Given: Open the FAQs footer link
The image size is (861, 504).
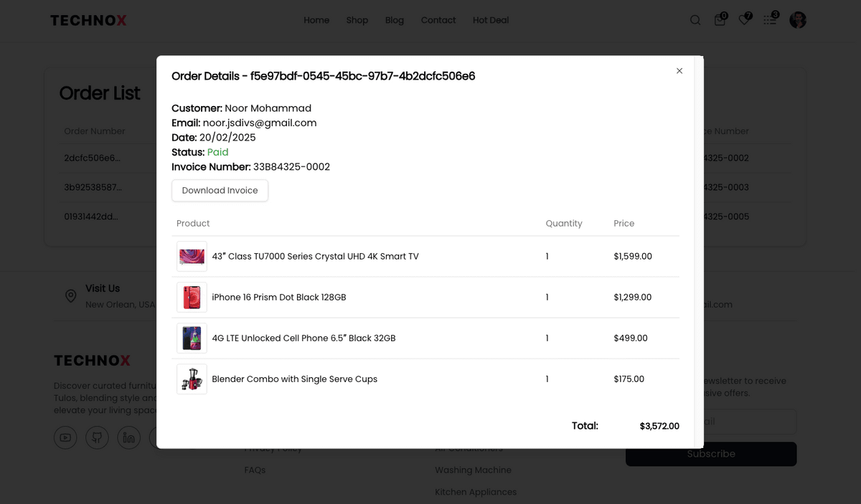Looking at the screenshot, I should point(255,470).
